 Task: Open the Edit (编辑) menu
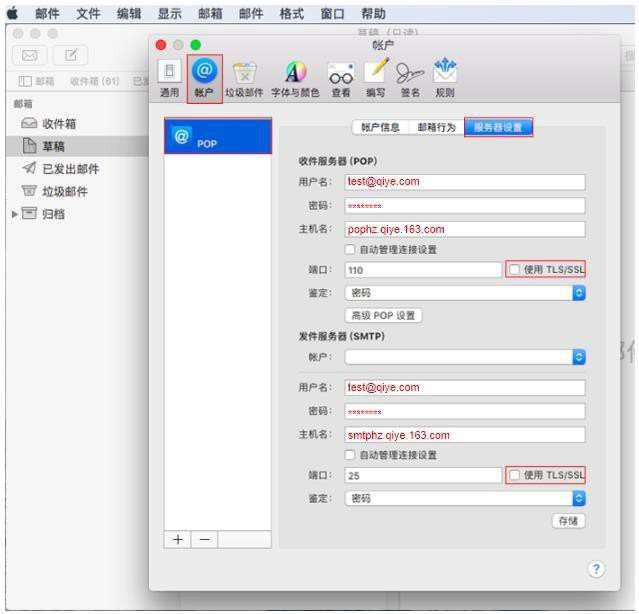(129, 13)
